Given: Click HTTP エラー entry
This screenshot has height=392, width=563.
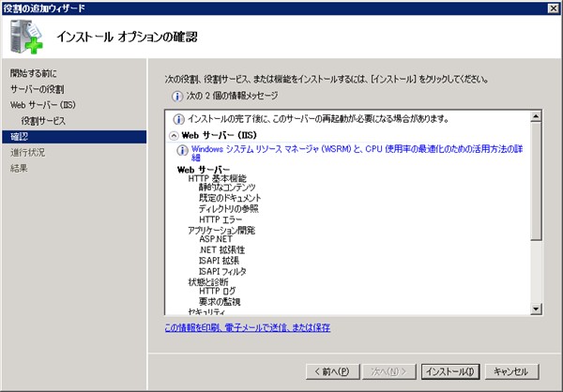Looking at the screenshot, I should coord(221,219).
